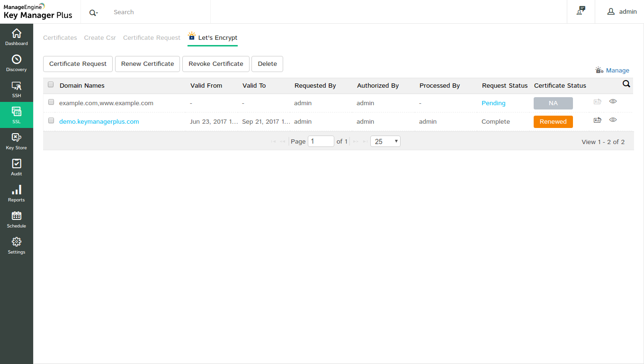Viewport: 644px width, 364px height.
Task: Open the demo.keymanagerplus.com link
Action: [99, 122]
